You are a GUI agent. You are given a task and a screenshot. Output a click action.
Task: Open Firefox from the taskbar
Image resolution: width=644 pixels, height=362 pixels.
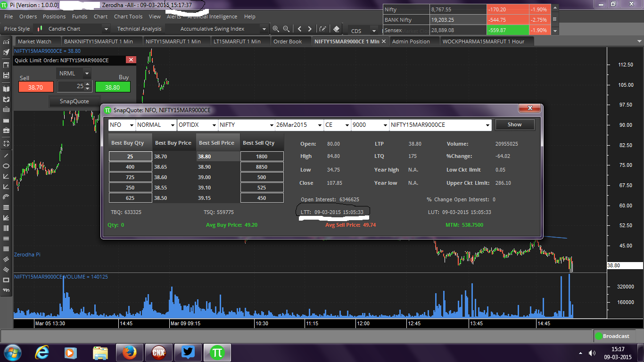(129, 352)
